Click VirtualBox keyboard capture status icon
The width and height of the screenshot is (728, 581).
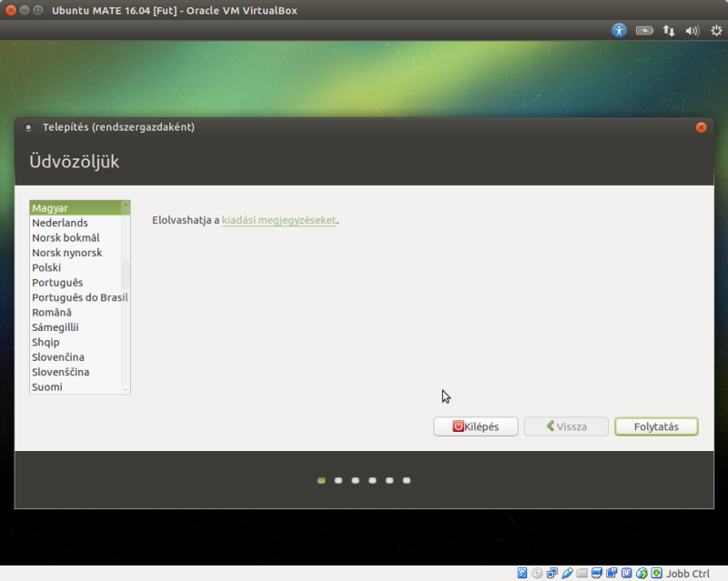[x=656, y=573]
